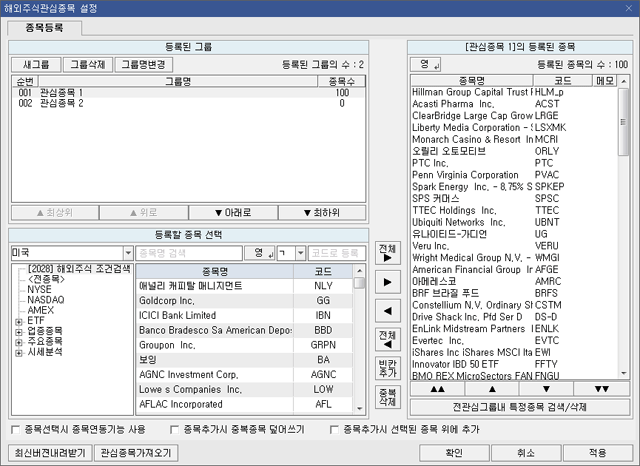Viewport: 640px width, 466px height.
Task: Click the 영 toggle next to stock name search
Action: (x=260, y=253)
